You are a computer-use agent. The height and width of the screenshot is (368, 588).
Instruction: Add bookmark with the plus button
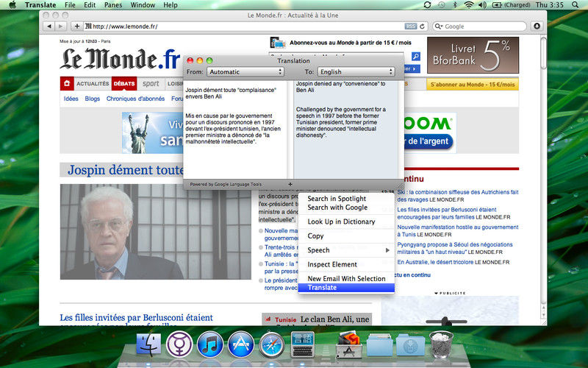(77, 26)
